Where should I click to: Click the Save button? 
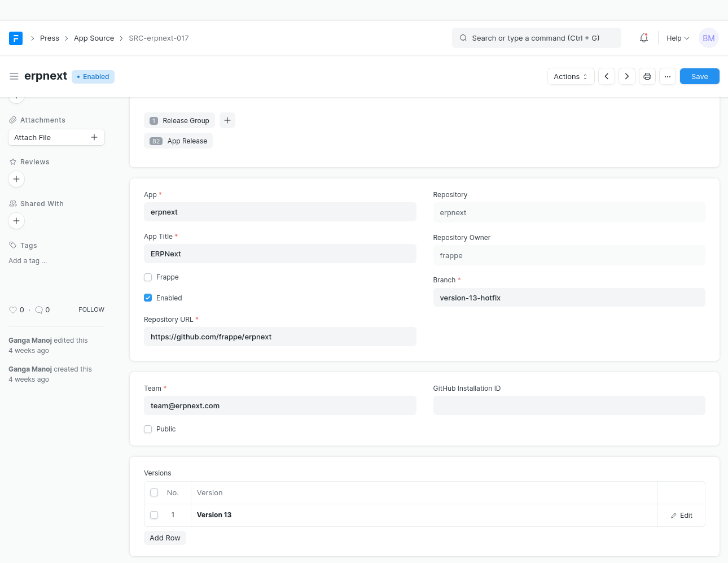click(699, 76)
